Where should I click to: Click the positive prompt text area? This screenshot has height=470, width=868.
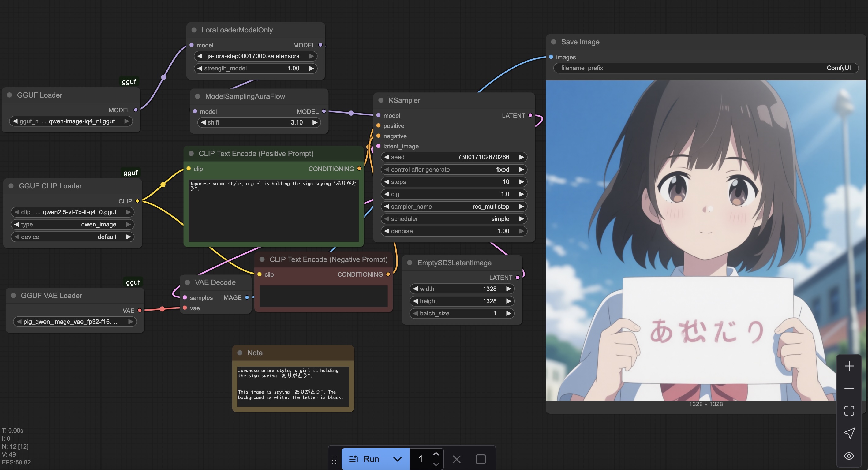tap(273, 211)
